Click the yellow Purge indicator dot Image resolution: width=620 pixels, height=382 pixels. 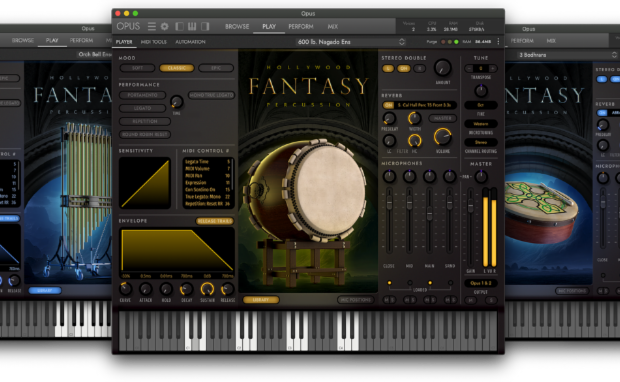[x=450, y=42]
